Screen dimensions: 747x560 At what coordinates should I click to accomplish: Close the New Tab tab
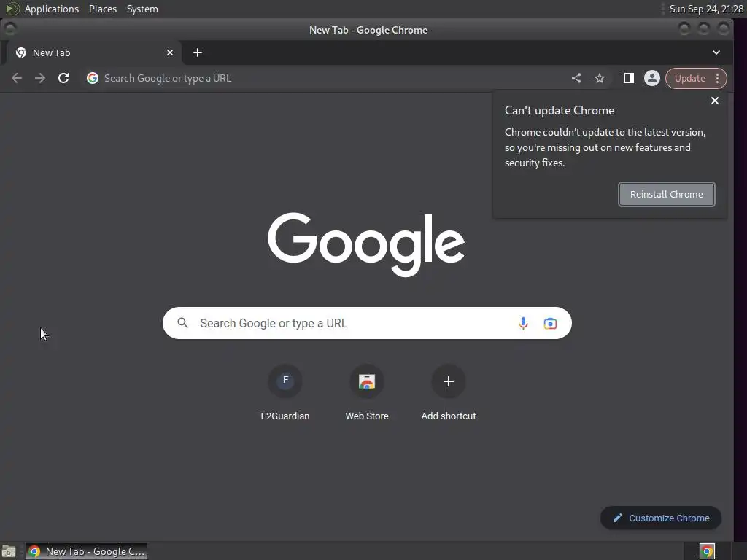click(169, 52)
